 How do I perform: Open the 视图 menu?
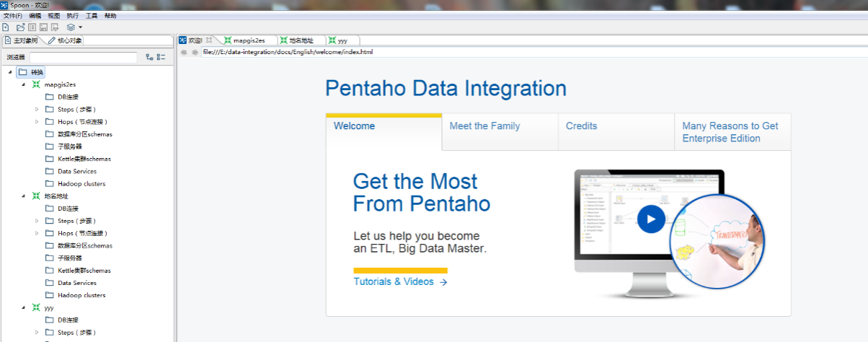pos(54,15)
